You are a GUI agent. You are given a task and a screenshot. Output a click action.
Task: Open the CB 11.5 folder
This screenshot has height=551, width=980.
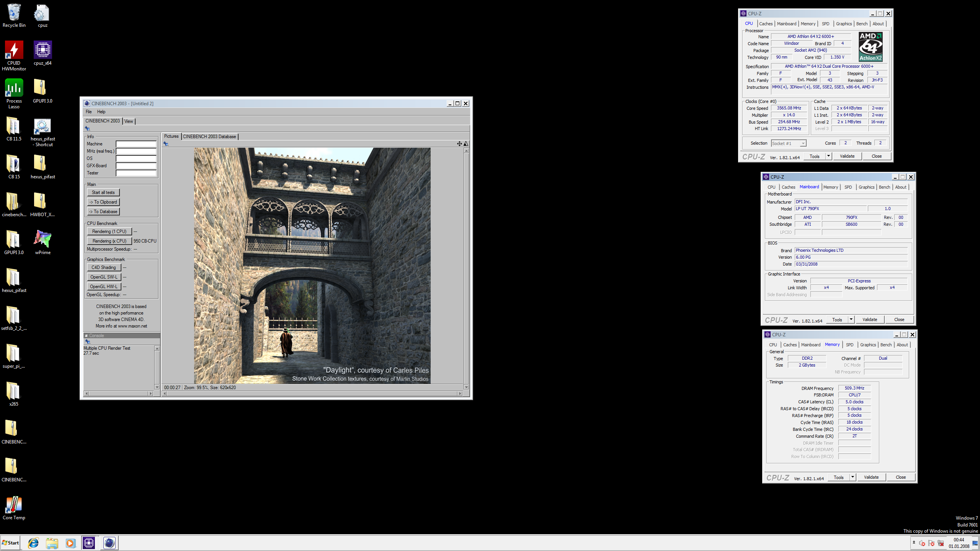(14, 129)
